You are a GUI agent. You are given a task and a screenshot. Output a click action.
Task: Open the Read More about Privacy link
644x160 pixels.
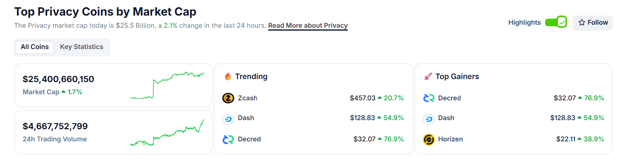click(308, 25)
